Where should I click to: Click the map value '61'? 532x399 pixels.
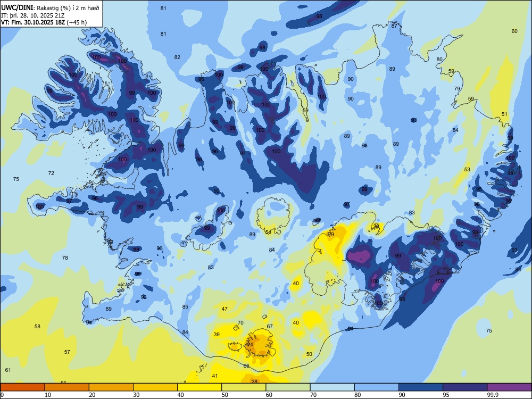click(x=8, y=370)
